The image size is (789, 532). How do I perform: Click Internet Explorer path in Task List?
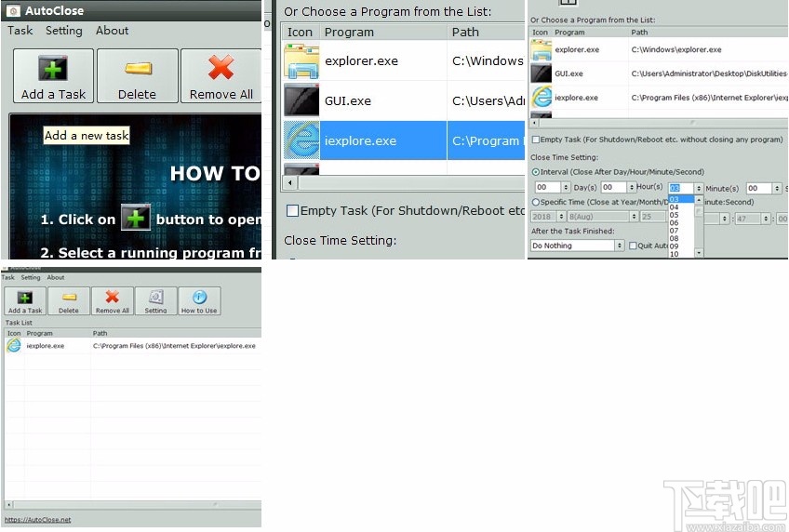pyautogui.click(x=174, y=346)
